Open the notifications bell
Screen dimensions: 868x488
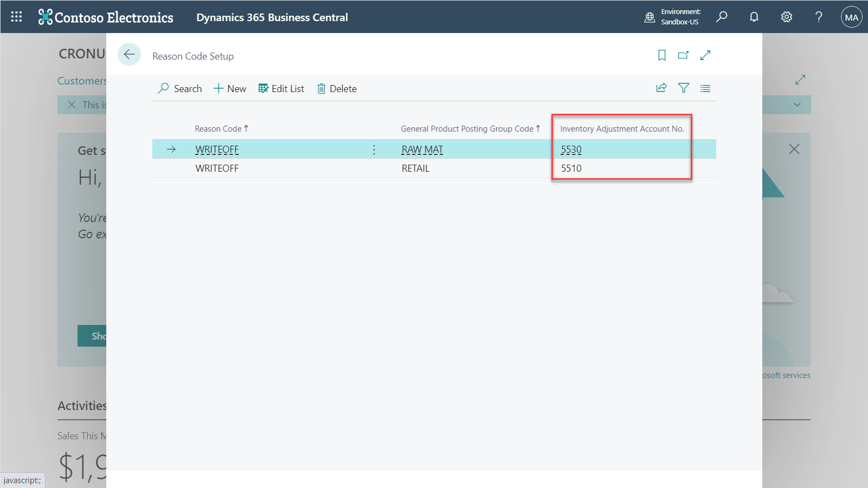(754, 17)
